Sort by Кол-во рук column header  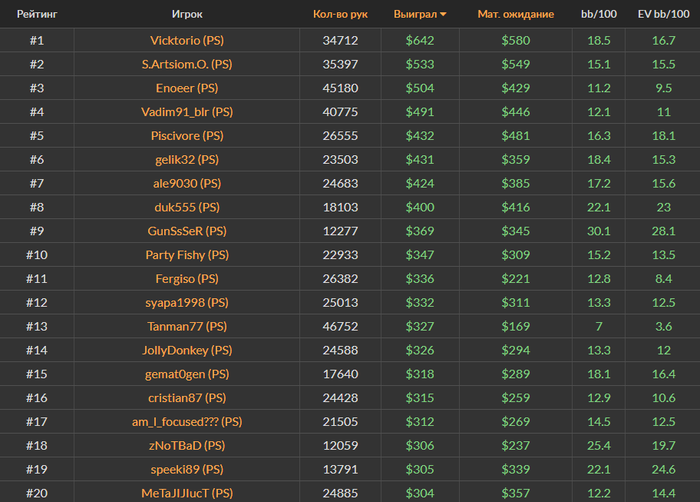340,14
